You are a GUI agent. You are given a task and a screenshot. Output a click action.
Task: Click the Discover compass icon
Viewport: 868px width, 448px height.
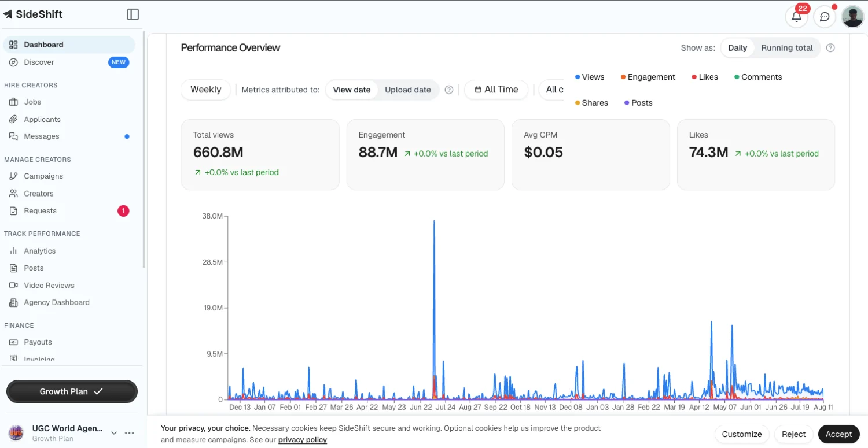click(13, 62)
